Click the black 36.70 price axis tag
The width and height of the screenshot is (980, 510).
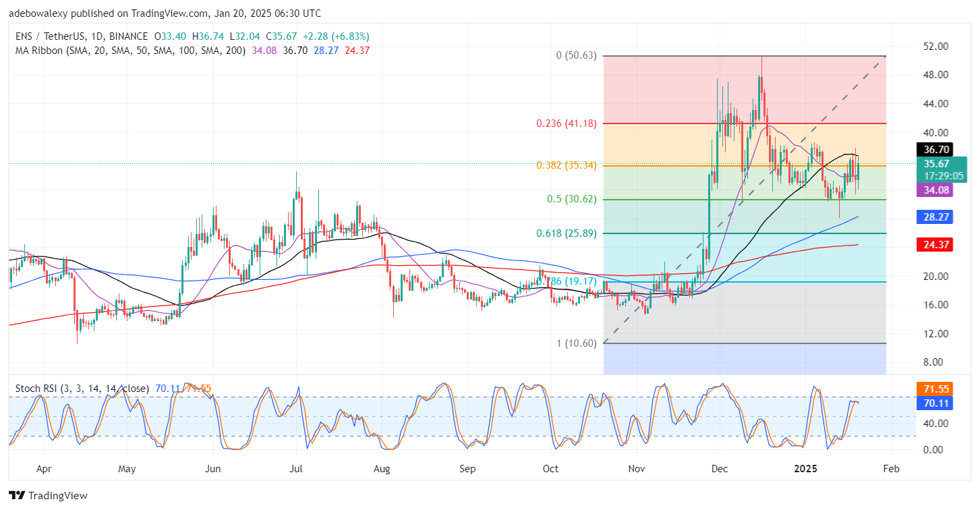point(933,150)
